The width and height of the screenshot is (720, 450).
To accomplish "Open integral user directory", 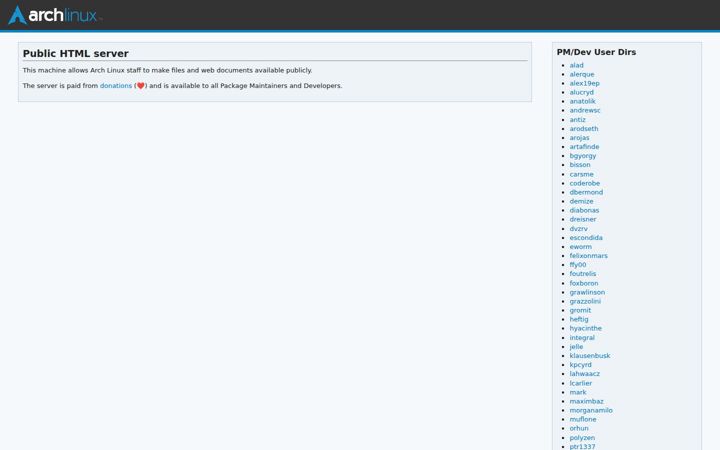I will pos(582,338).
